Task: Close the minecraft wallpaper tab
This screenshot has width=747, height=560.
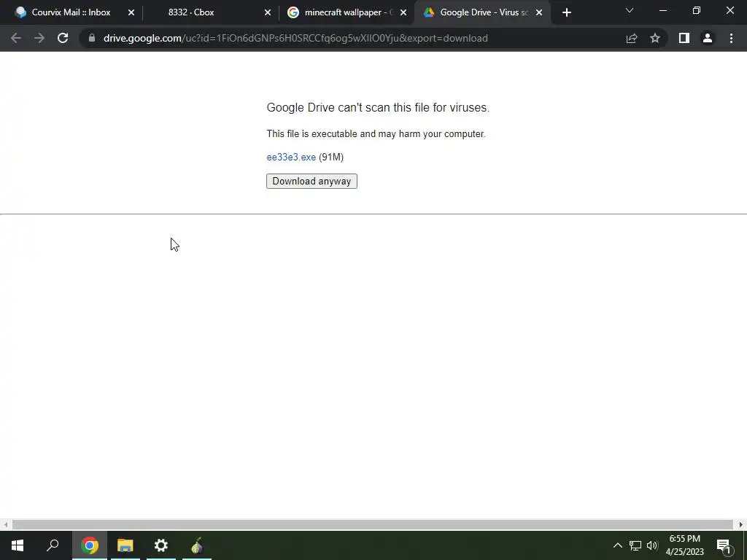Action: pos(403,12)
